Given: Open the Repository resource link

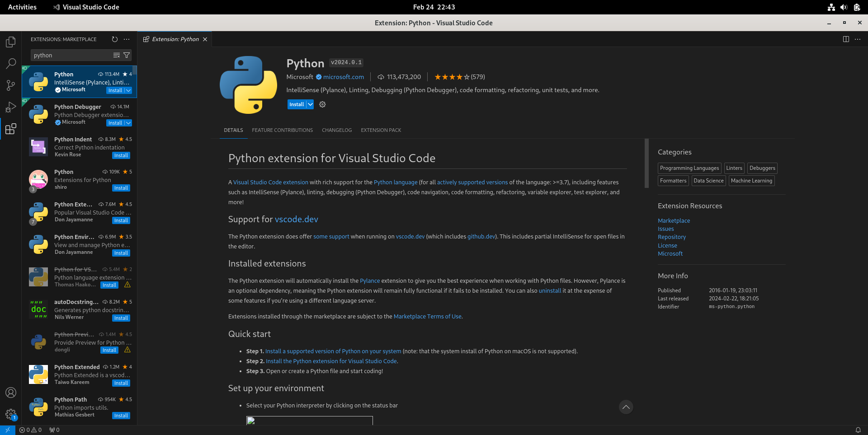Looking at the screenshot, I should click(672, 237).
